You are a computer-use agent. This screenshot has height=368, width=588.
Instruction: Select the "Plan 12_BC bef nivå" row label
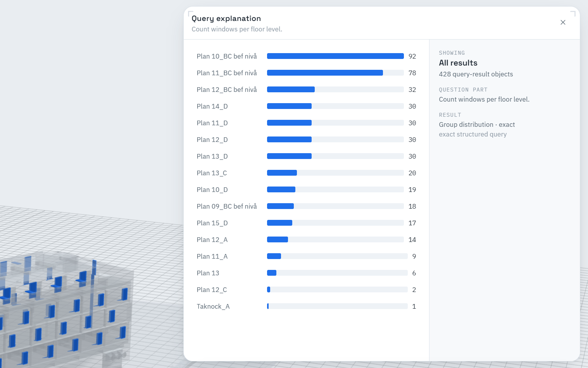click(227, 90)
